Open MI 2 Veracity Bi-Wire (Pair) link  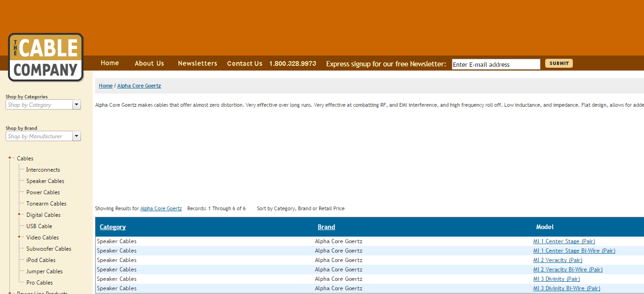(x=568, y=270)
